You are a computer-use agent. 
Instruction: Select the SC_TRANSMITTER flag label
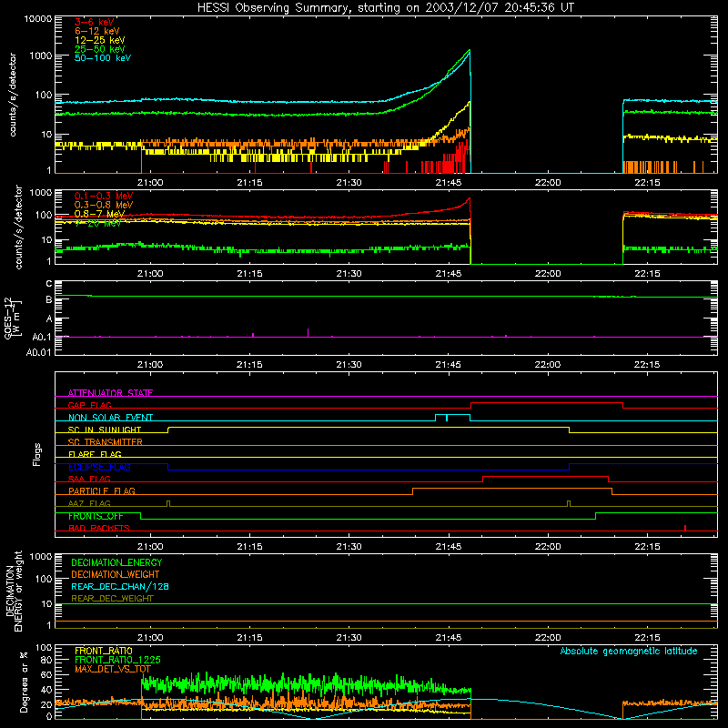click(x=106, y=442)
